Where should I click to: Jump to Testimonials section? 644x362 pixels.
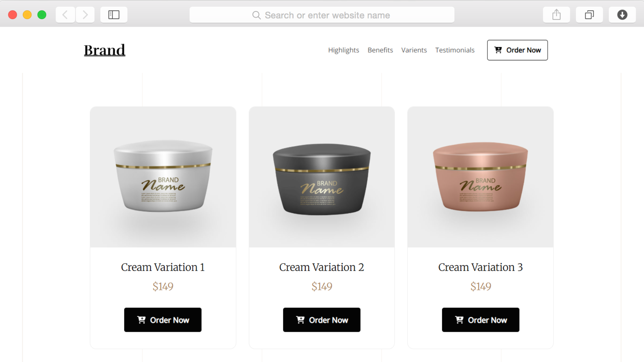click(455, 50)
